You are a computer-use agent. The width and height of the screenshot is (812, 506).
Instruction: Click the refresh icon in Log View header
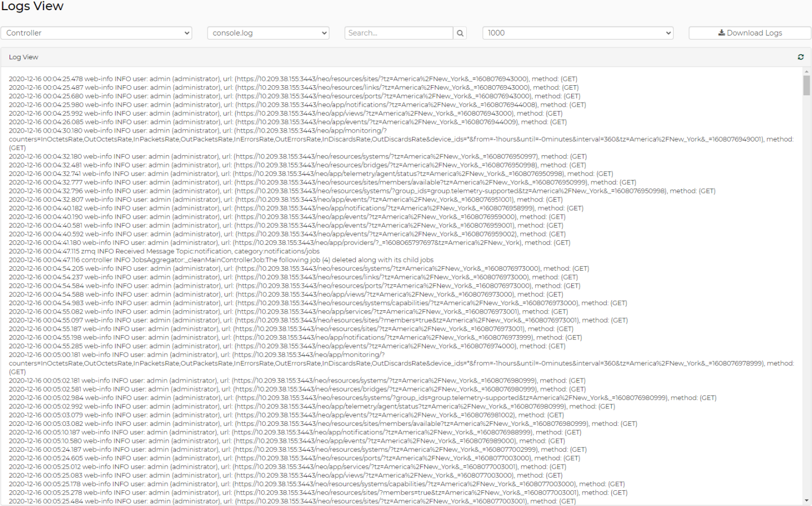[800, 57]
